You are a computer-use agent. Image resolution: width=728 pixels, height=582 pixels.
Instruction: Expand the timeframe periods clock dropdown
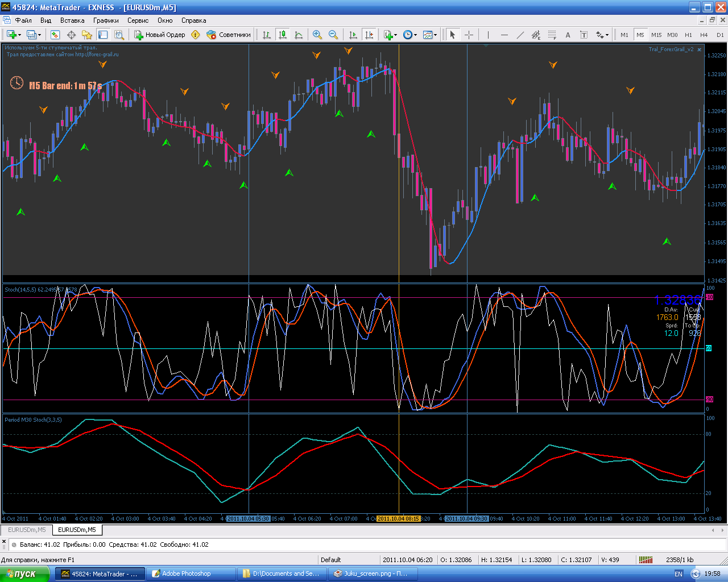coord(410,35)
